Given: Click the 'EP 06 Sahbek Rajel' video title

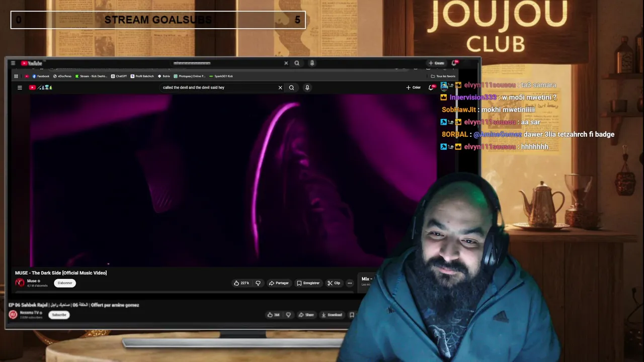Looking at the screenshot, I should point(74,305).
